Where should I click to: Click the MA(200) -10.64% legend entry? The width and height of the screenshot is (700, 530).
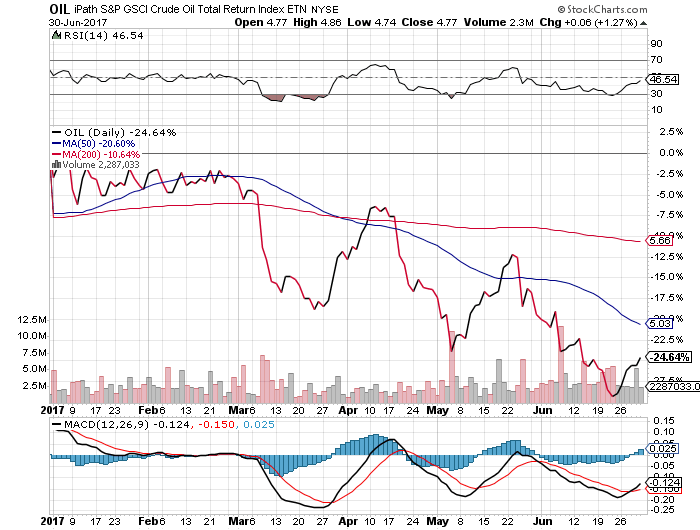pos(101,154)
